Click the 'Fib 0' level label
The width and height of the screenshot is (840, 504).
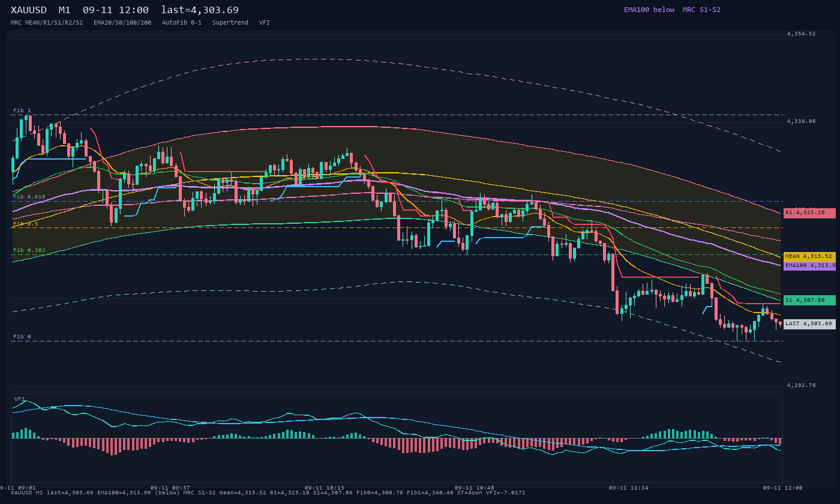(22, 337)
